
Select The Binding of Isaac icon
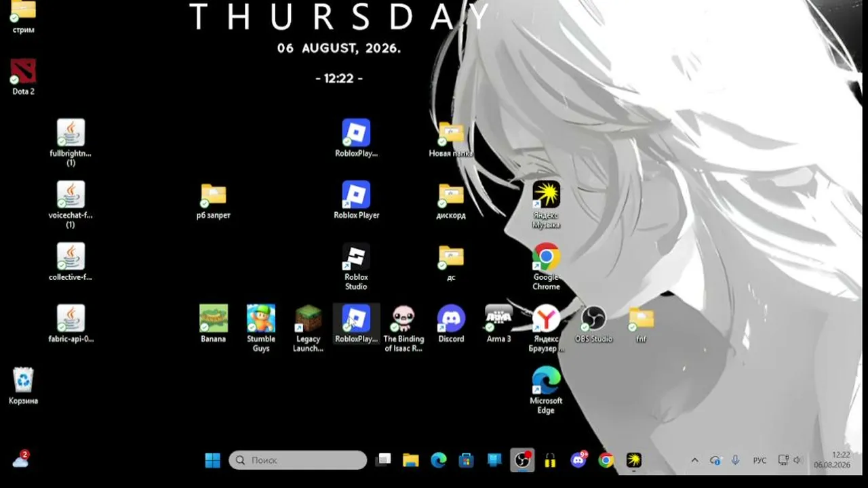[403, 328]
